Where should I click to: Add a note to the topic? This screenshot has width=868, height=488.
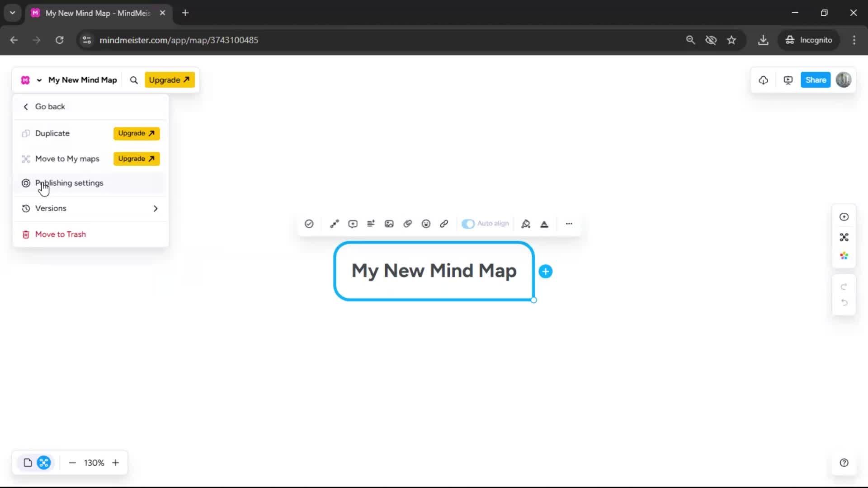pos(371,224)
